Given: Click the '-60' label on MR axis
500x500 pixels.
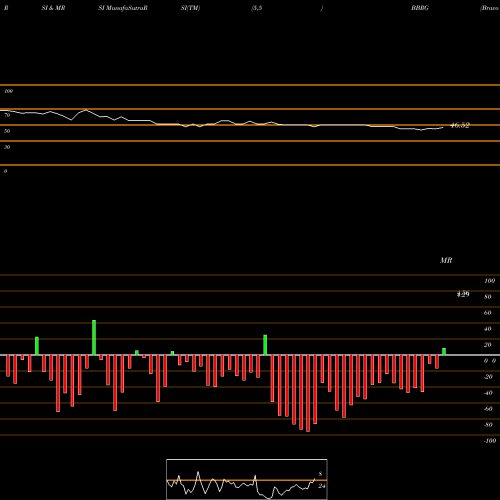Looking at the screenshot, I should [488, 409].
